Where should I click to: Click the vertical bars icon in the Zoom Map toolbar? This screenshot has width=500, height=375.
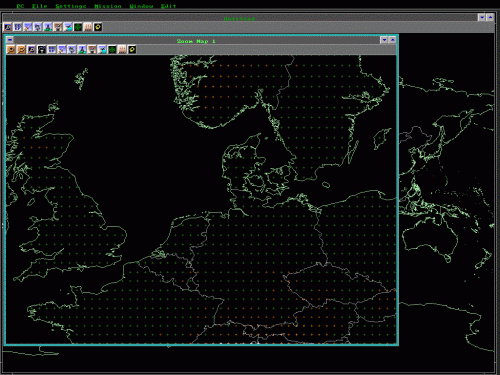122,50
